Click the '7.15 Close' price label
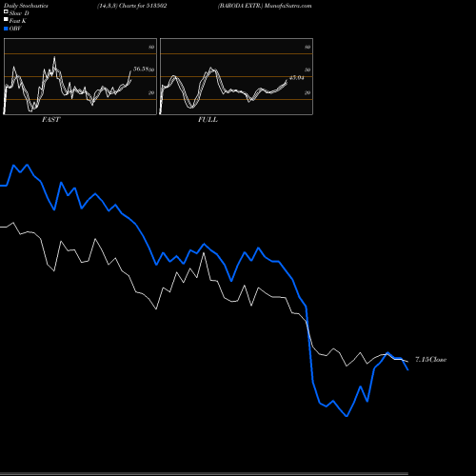476x476 pixels. [431, 360]
